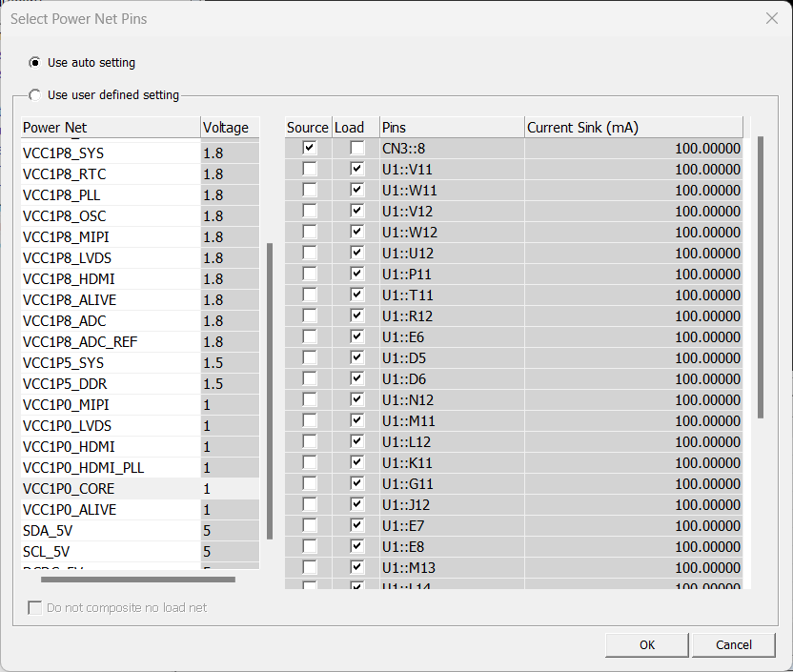Check the Load box for CN3::8
This screenshot has height=672, width=793.
(x=356, y=149)
